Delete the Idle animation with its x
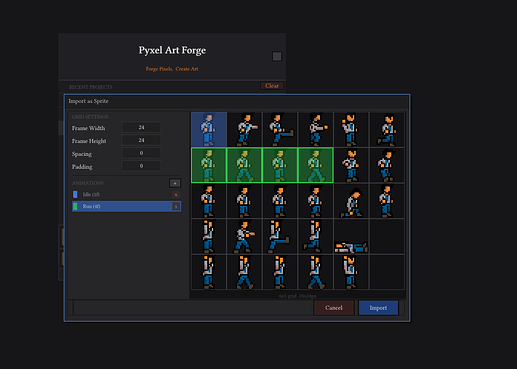 coord(176,195)
